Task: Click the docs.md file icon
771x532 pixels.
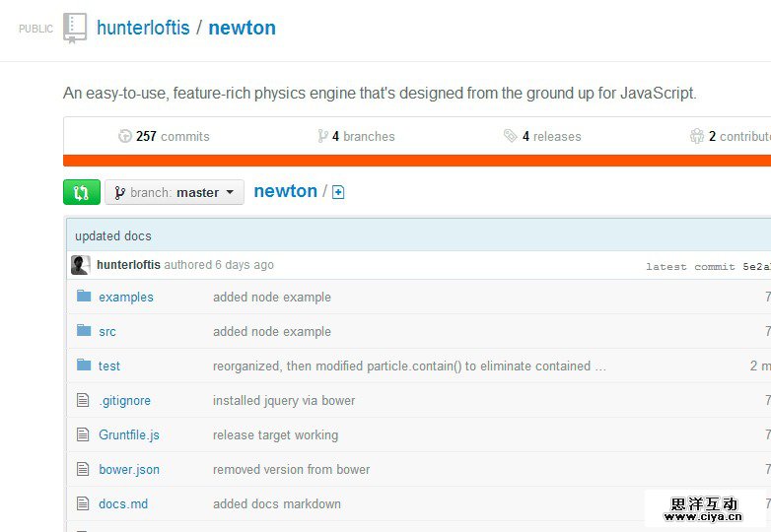Action: pyautogui.click(x=83, y=503)
